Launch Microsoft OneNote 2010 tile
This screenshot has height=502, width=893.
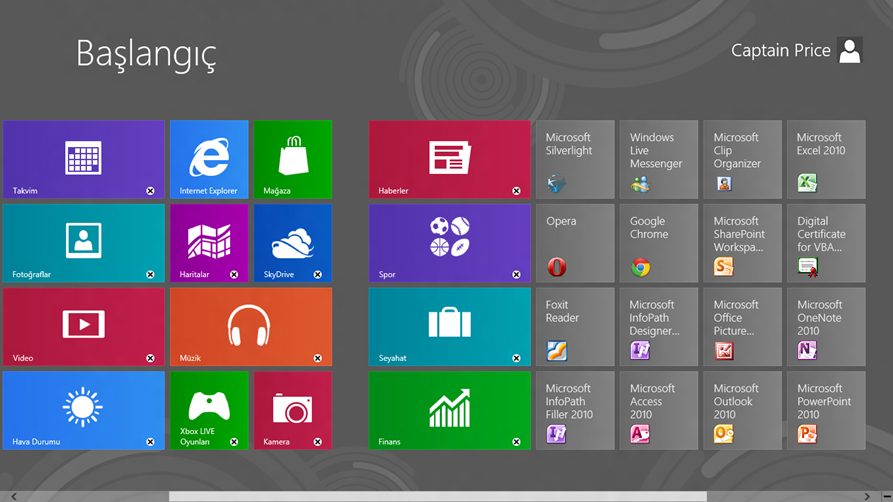(826, 326)
